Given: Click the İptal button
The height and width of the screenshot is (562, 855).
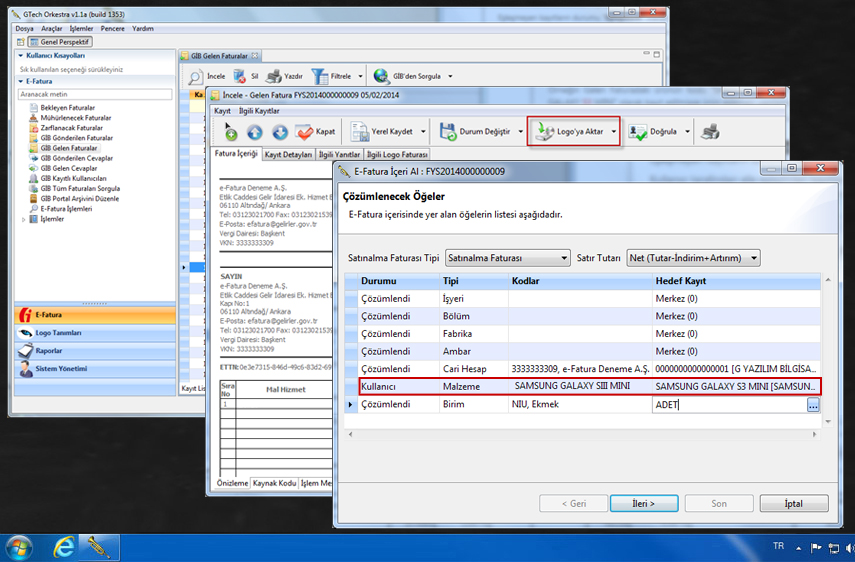Looking at the screenshot, I should (793, 503).
